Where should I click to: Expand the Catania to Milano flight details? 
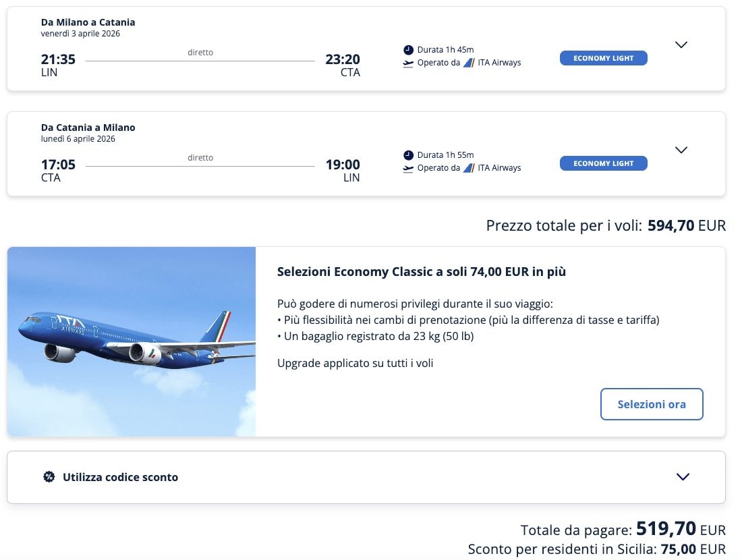click(x=681, y=150)
